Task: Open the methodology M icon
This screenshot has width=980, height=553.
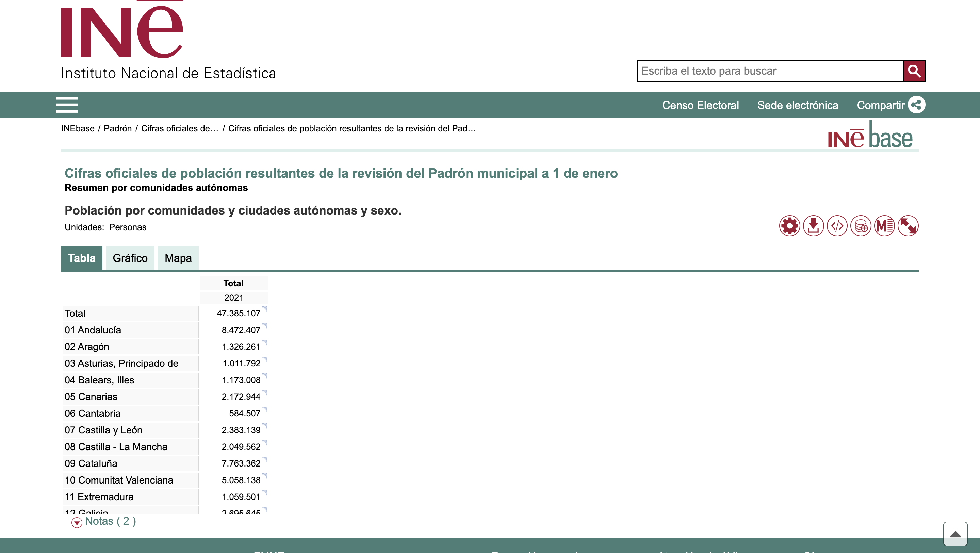Action: pos(884,226)
